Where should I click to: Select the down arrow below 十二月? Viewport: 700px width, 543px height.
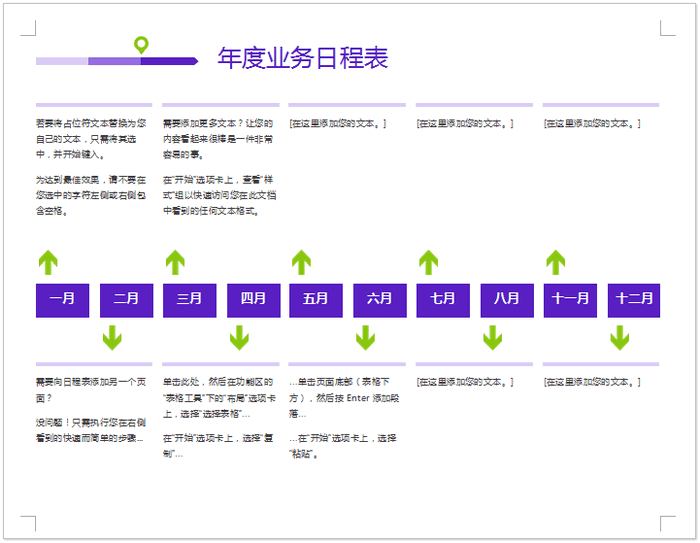pyautogui.click(x=620, y=338)
